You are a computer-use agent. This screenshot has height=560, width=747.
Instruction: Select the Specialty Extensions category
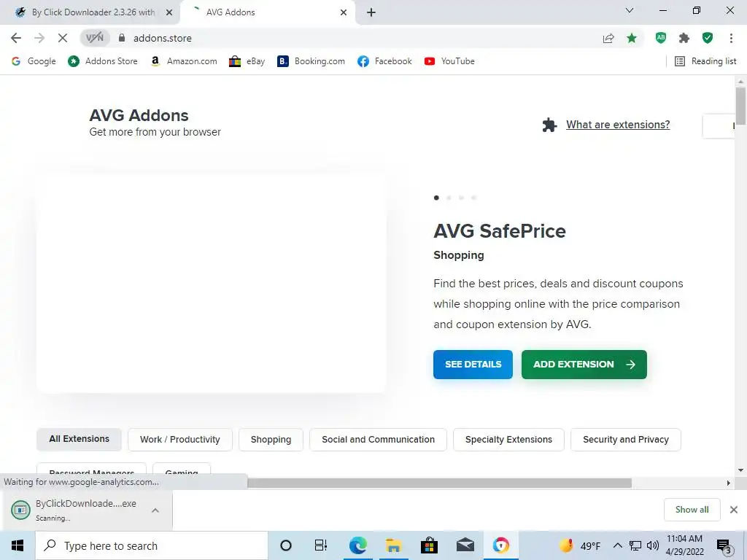(x=508, y=440)
